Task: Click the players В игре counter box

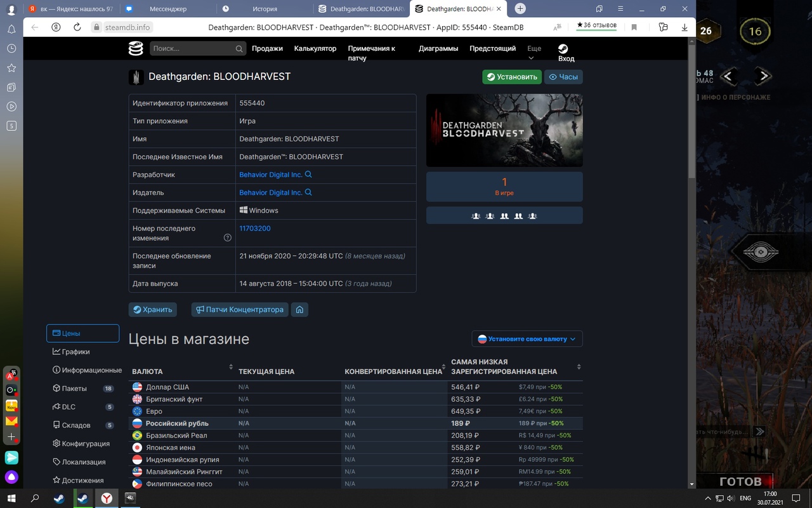Action: click(504, 187)
